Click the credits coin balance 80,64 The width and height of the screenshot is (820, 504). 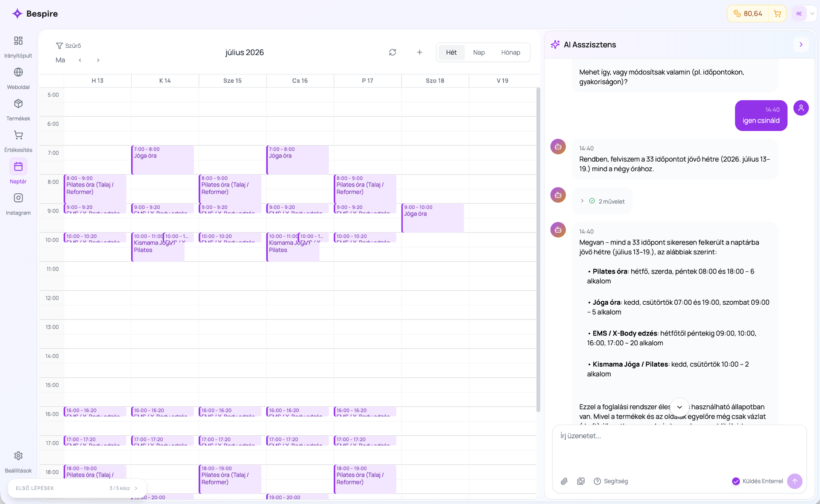click(x=748, y=14)
